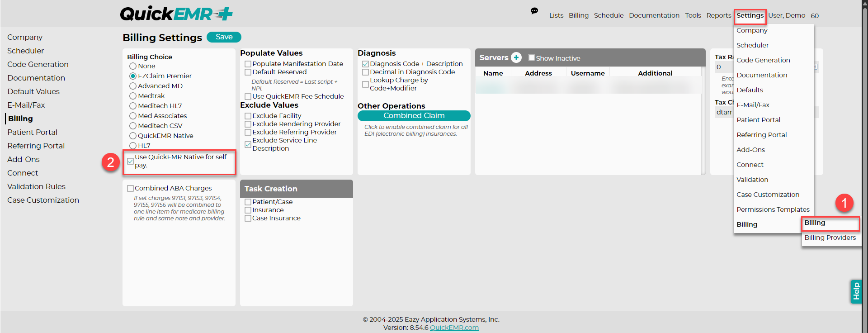The height and width of the screenshot is (333, 868).
Task: Select Meditech HL7 billing option
Action: 133,106
